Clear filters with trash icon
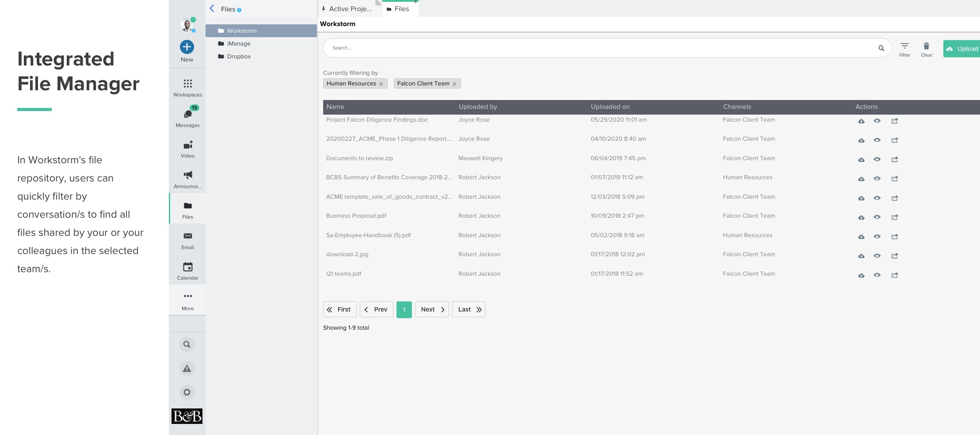Image resolution: width=980 pixels, height=435 pixels. (927, 49)
